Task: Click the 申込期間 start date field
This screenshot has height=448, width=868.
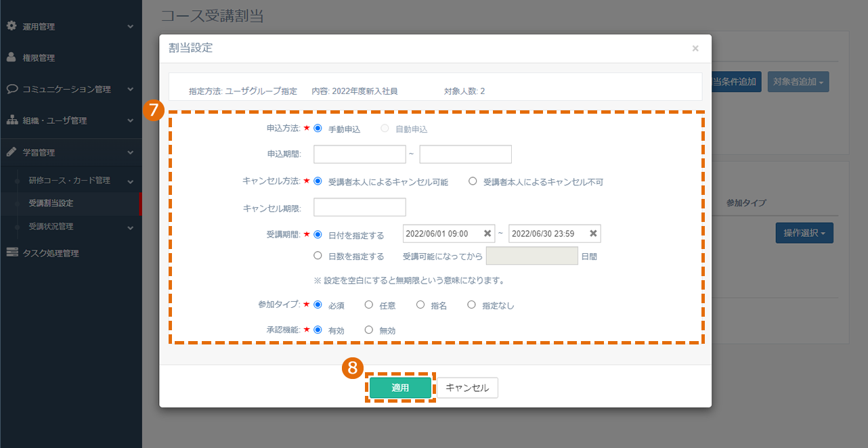Action: pyautogui.click(x=360, y=154)
